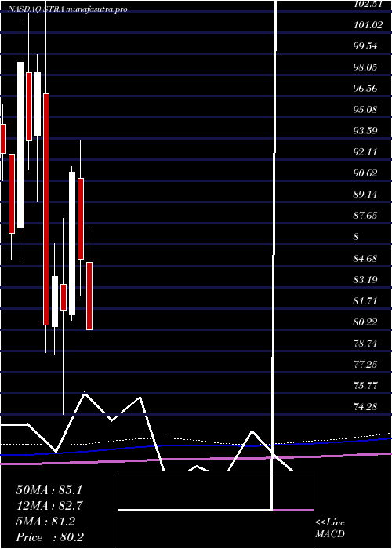Image resolution: width=392 pixels, height=549 pixels.
Task: Click the 95.08 axis value
Action: click(x=366, y=110)
